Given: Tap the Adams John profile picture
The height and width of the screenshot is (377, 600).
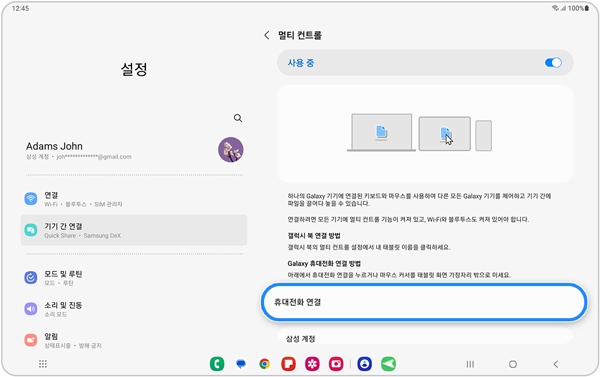Looking at the screenshot, I should click(230, 150).
